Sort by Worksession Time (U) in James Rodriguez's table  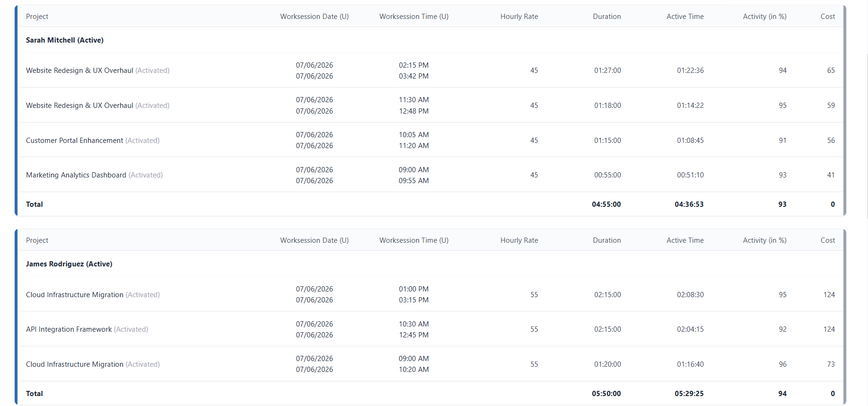(x=414, y=240)
